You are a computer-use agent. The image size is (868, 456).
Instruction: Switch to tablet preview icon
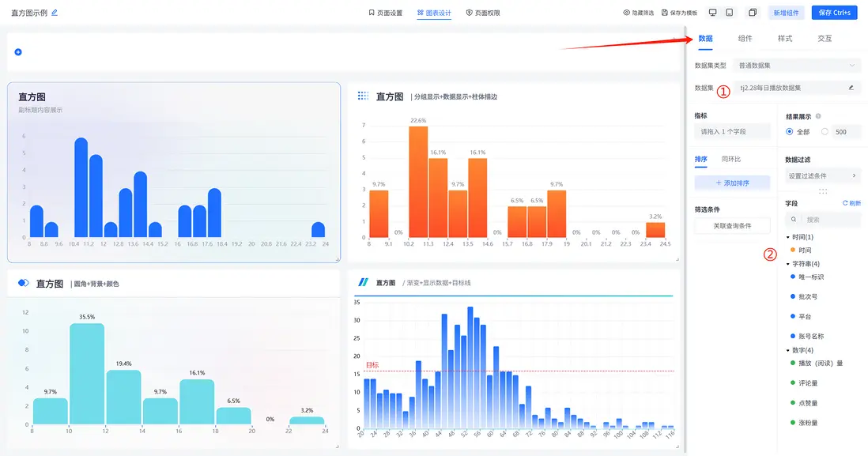[730, 12]
